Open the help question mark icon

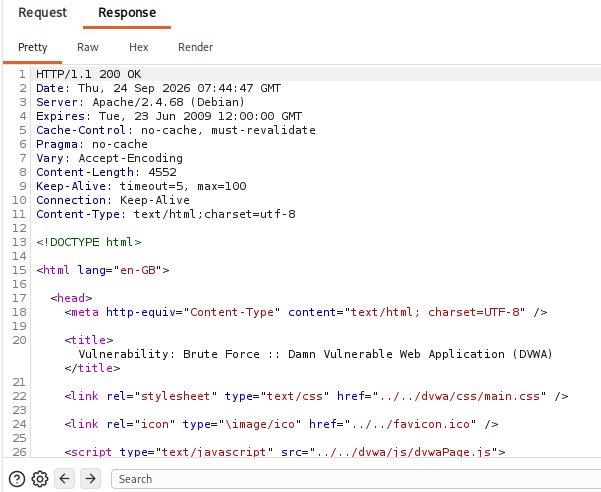coord(17,479)
